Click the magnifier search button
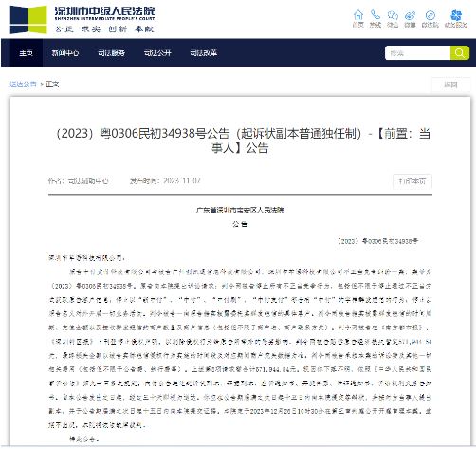The width and height of the screenshot is (476, 449). pos(460,53)
